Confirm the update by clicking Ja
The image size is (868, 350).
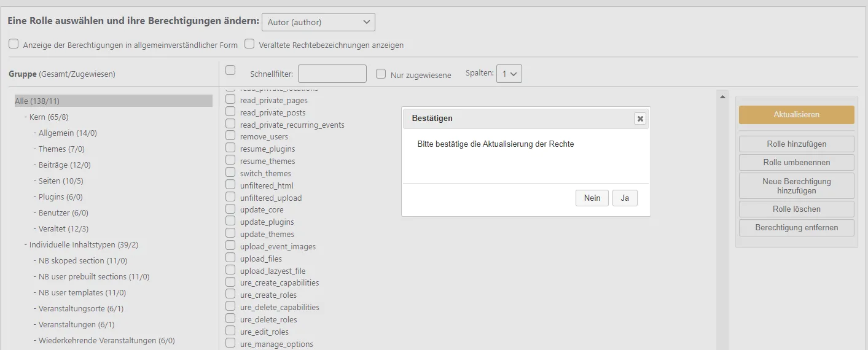pyautogui.click(x=625, y=198)
